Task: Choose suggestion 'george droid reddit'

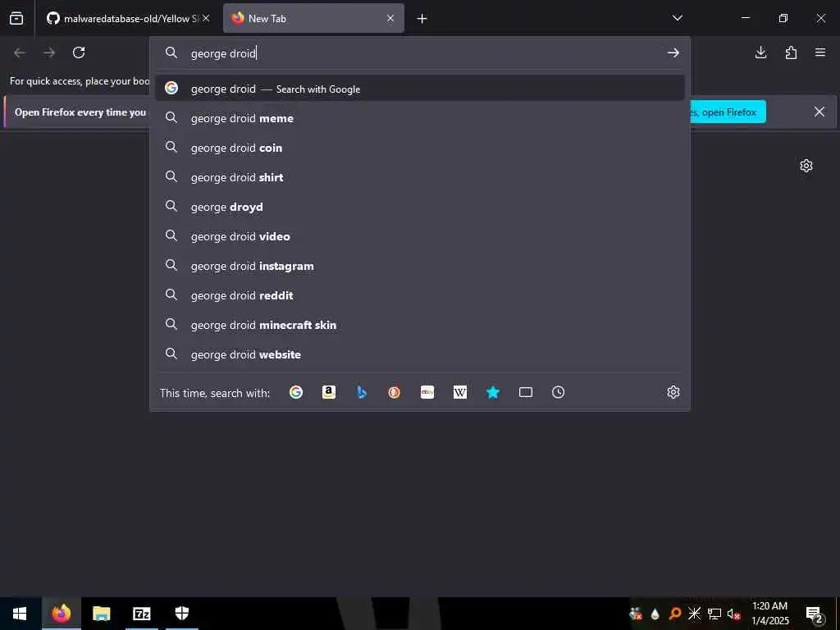Action: [x=420, y=295]
